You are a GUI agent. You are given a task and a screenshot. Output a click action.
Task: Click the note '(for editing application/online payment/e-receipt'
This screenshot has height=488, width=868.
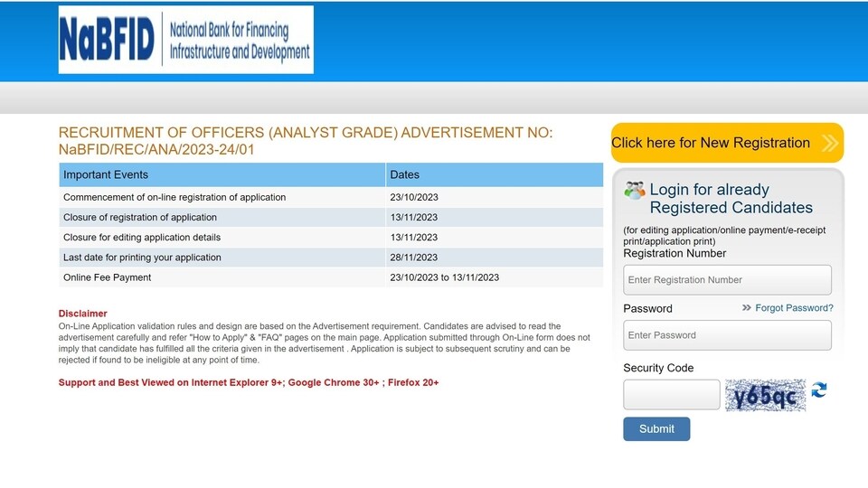click(724, 236)
